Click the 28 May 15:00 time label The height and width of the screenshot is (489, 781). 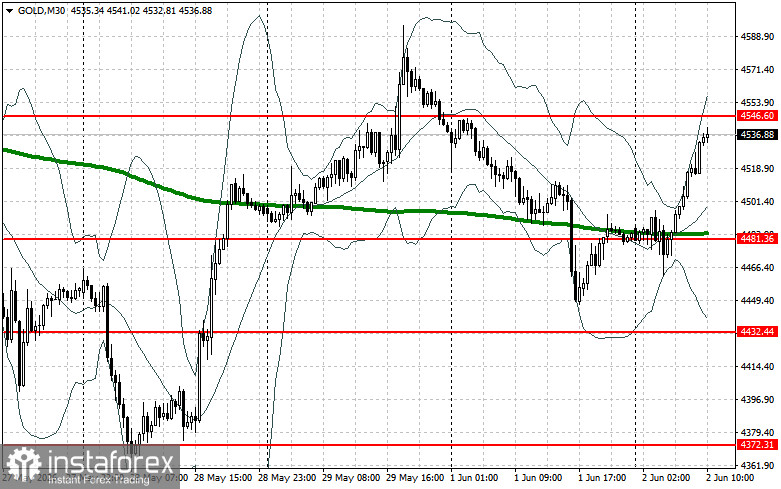pos(223,478)
